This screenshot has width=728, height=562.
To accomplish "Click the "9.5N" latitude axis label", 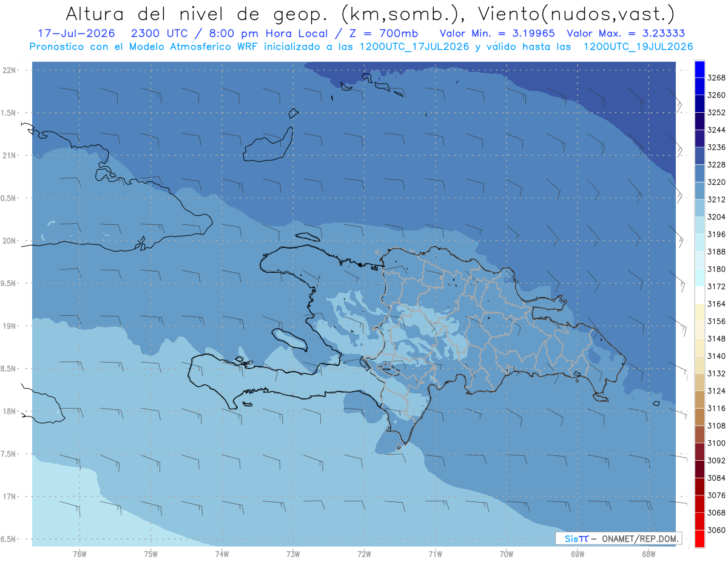I will (x=8, y=283).
